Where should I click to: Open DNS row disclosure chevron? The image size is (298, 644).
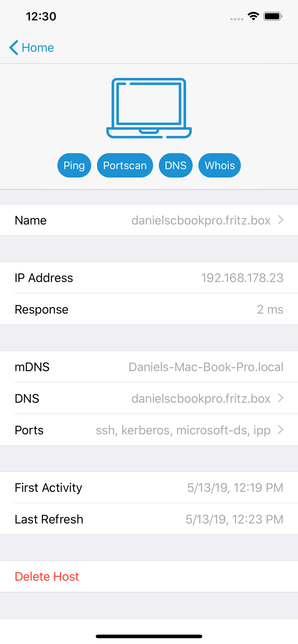(x=281, y=398)
